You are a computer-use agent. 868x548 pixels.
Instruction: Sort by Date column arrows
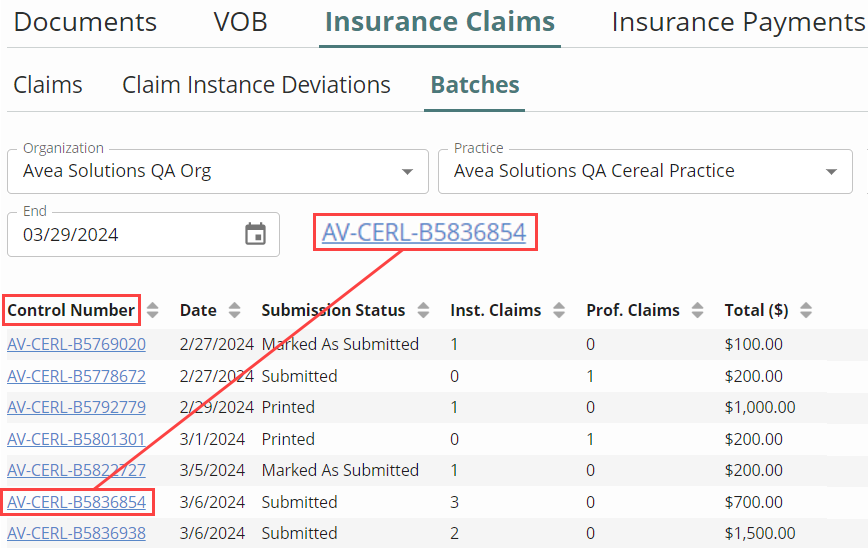point(235,310)
